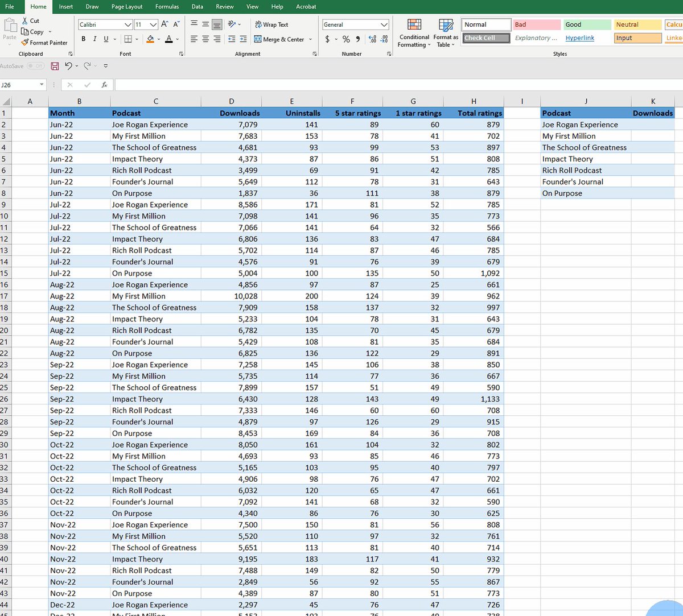
Task: Expand the underline style arrow
Action: tap(114, 39)
